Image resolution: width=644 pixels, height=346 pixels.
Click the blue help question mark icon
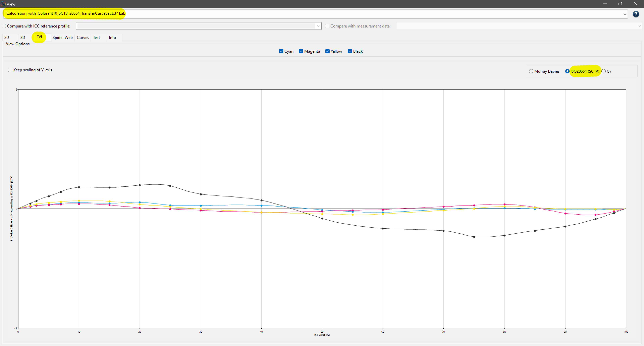click(x=635, y=14)
